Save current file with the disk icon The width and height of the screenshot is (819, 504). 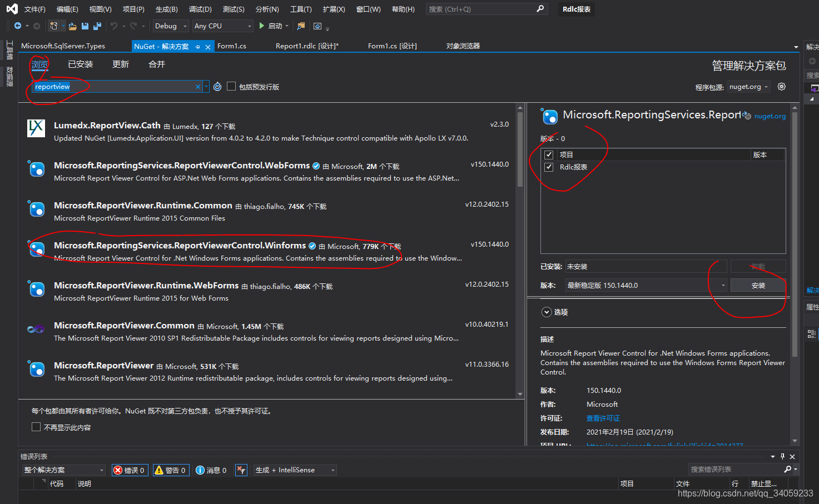pyautogui.click(x=85, y=26)
